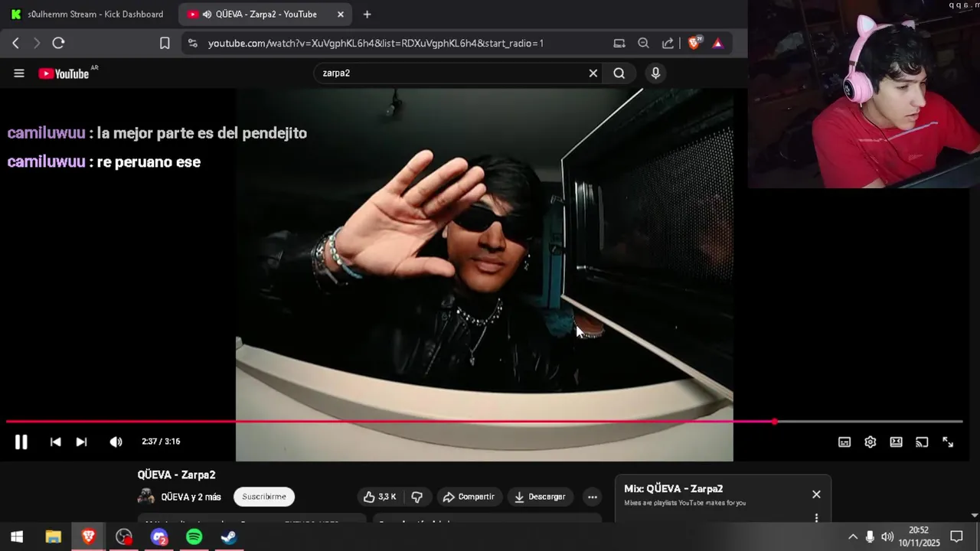Image resolution: width=980 pixels, height=551 pixels.
Task: Enter fullscreen video mode
Action: (948, 442)
